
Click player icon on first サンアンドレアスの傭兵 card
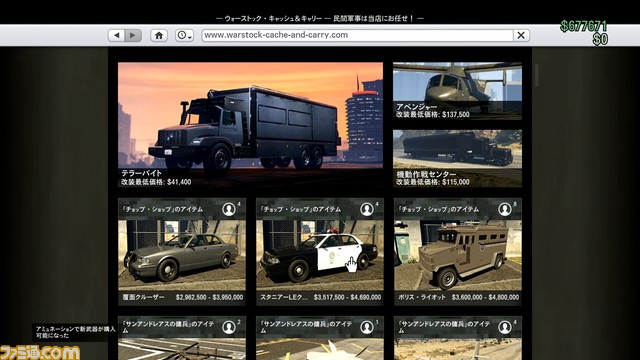229,327
